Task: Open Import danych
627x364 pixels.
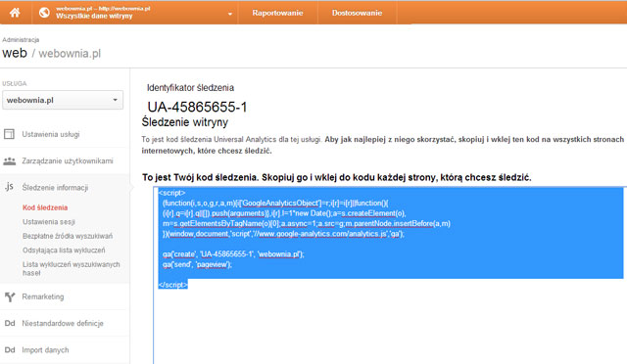Action: 45,350
